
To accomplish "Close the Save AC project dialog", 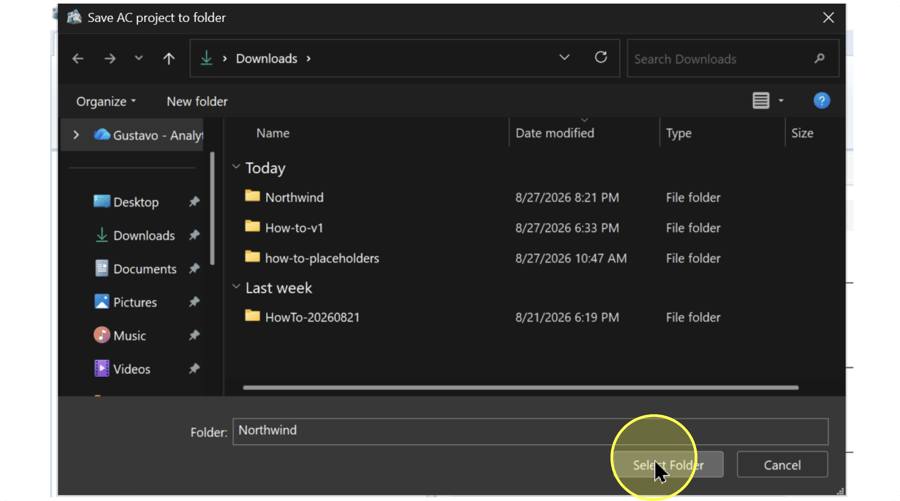I will tap(828, 18).
